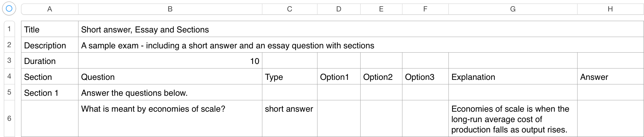Select column C header
This screenshot has width=644, height=137.
290,9
